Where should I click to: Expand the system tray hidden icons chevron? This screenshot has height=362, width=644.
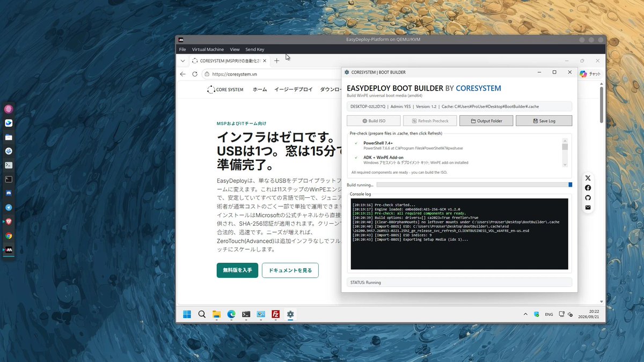click(525, 314)
